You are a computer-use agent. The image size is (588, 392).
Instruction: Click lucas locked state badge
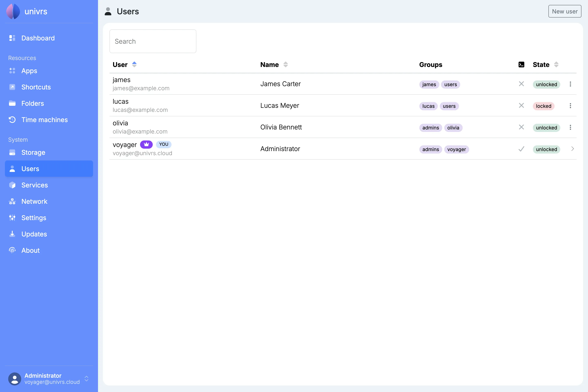[543, 106]
